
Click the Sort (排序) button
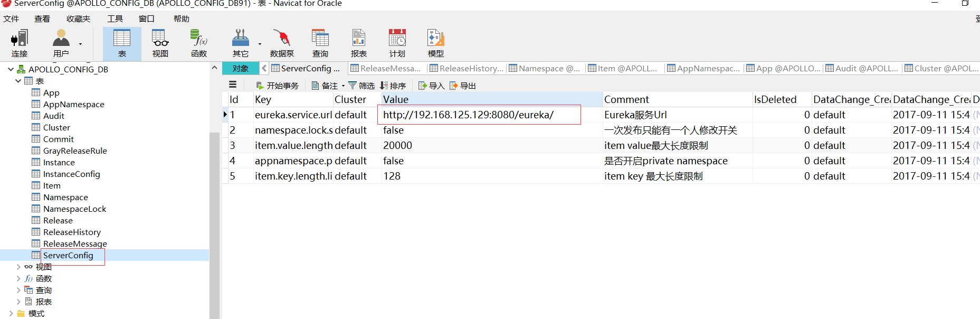[x=393, y=86]
